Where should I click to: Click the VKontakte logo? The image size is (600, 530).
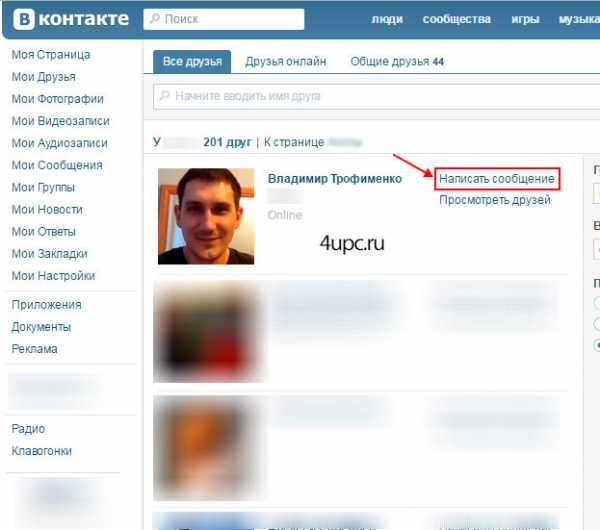71,19
